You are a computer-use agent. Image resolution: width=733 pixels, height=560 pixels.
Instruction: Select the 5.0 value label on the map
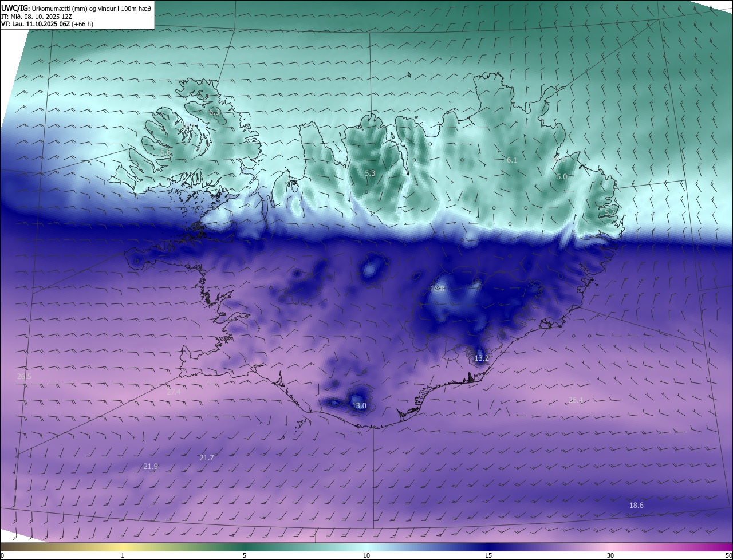(x=562, y=177)
